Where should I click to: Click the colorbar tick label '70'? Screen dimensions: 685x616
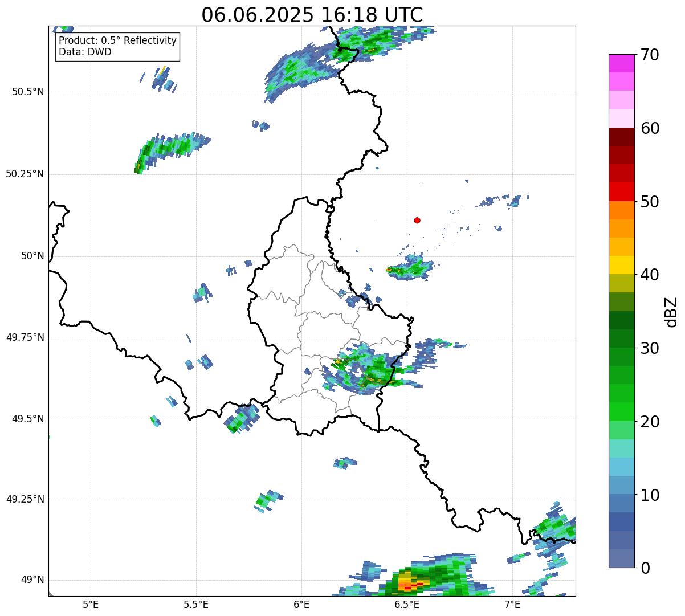click(x=649, y=55)
